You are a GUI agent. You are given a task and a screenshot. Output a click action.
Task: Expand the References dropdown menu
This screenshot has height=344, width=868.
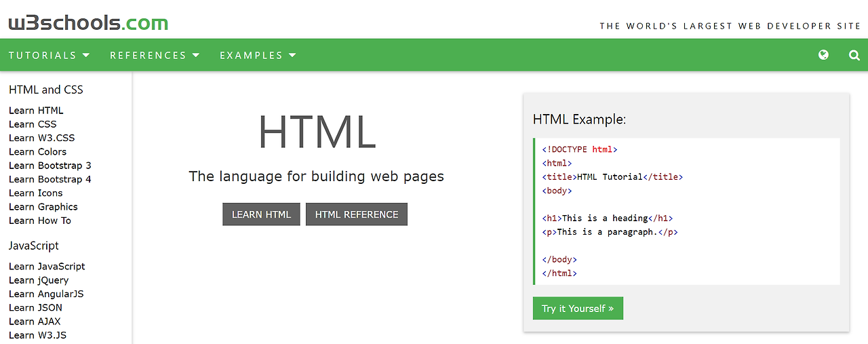[x=155, y=55]
